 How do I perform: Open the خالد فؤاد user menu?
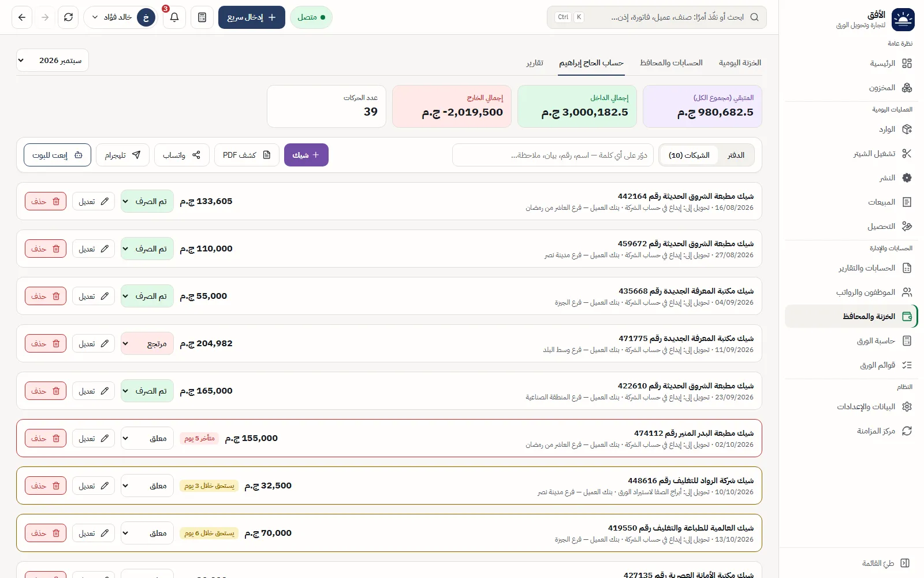121,17
